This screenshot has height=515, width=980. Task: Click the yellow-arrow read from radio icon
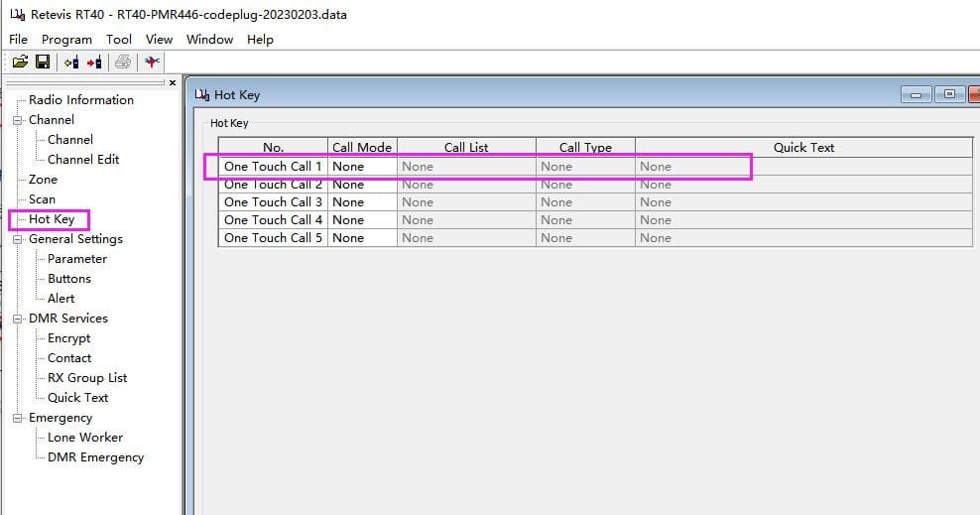pos(71,63)
